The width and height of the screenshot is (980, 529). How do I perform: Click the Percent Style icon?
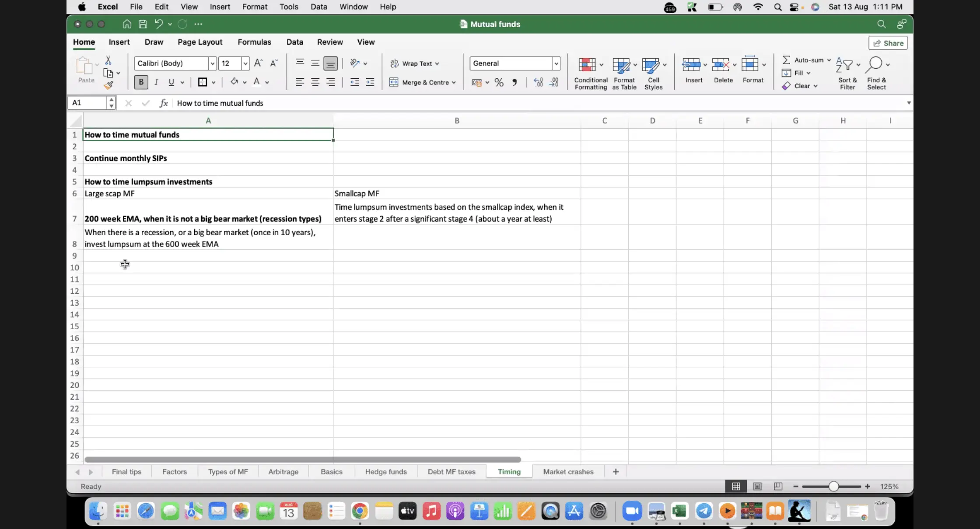(x=499, y=83)
